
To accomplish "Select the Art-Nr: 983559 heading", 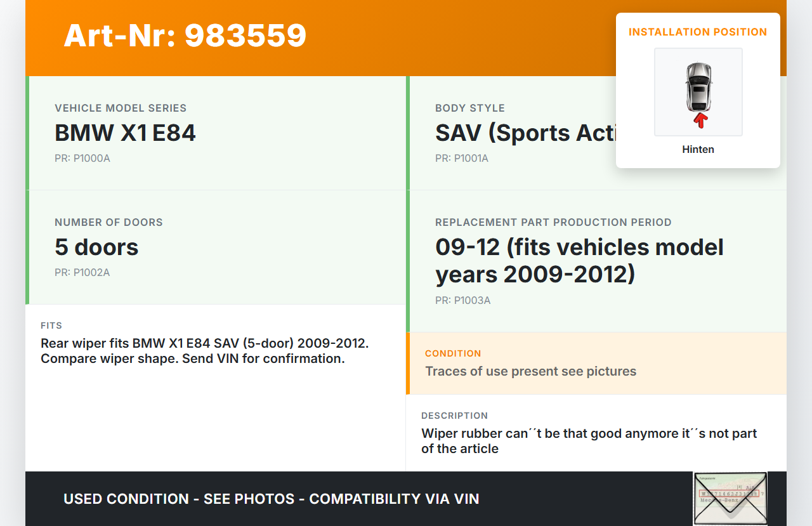I will click(185, 36).
